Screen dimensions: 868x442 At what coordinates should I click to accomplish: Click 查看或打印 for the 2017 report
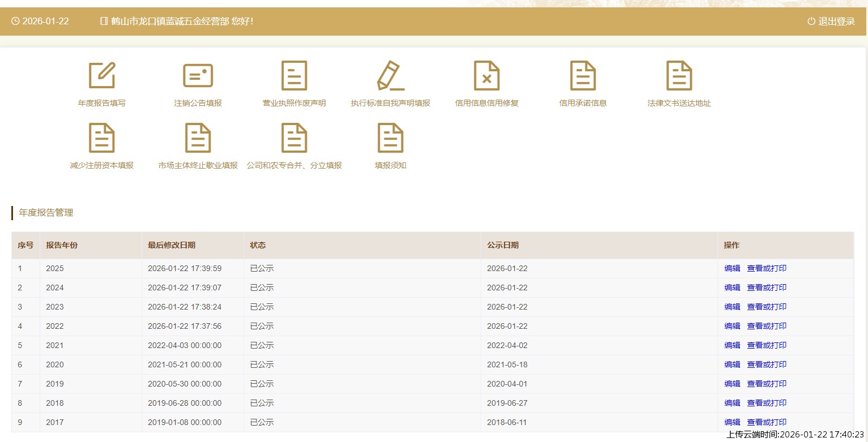(x=766, y=423)
